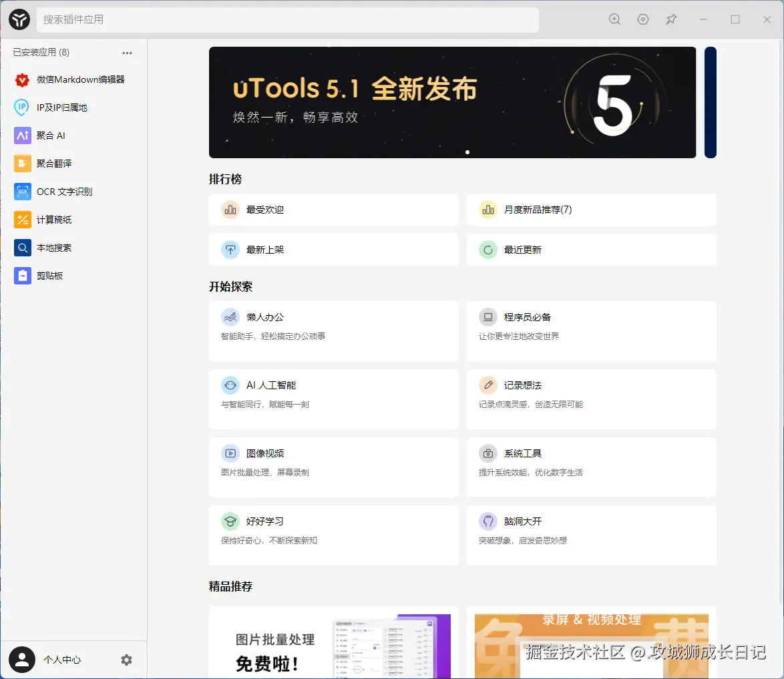784x679 pixels.
Task: Click the 搜索插件应用 search field
Action: click(x=287, y=19)
